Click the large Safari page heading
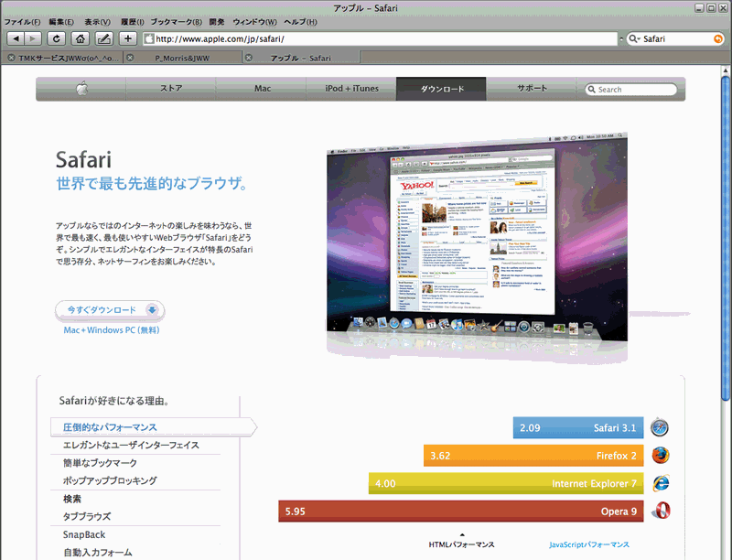Viewport: 732px width, 560px height. tap(83, 159)
